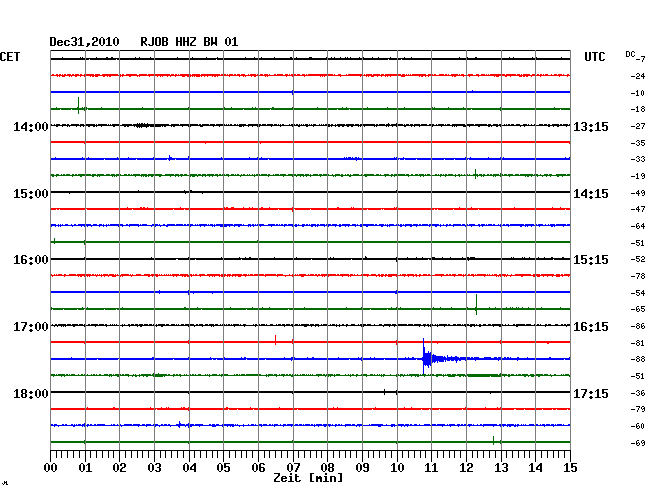Click DC offset value -86
Viewport: 650px width, 494px height.
click(638, 327)
